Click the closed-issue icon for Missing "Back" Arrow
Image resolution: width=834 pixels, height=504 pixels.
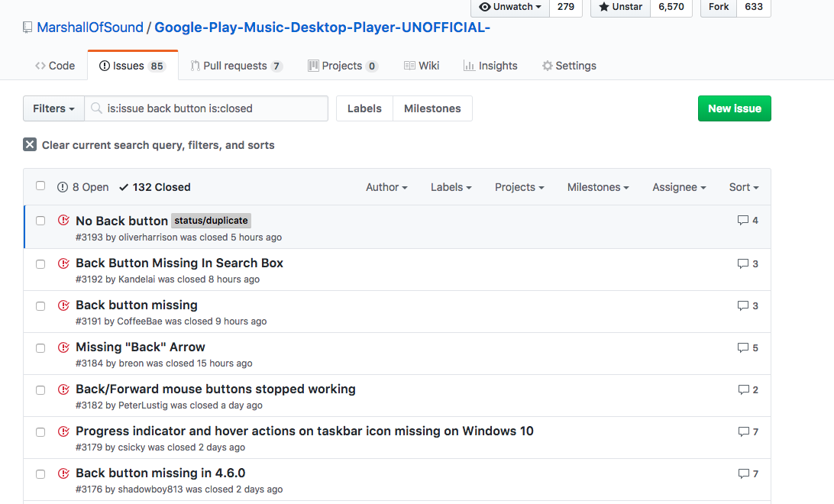[64, 347]
